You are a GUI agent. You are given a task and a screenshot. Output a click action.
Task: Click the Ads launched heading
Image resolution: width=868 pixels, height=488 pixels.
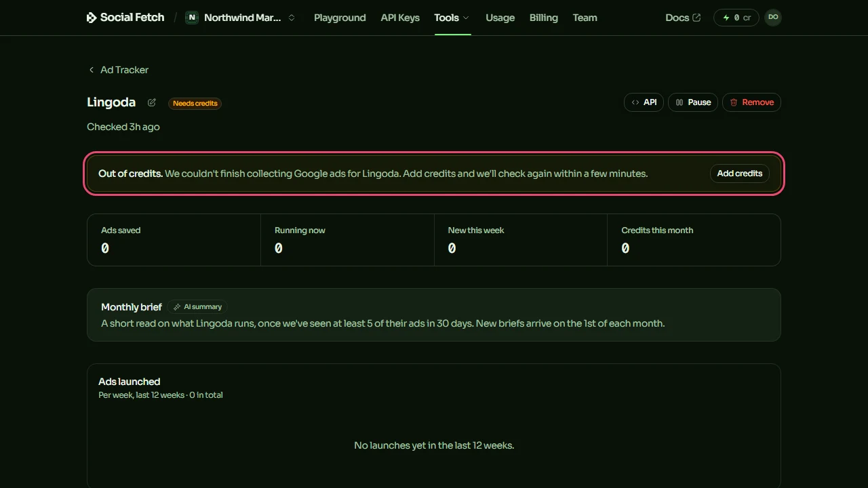[130, 382]
